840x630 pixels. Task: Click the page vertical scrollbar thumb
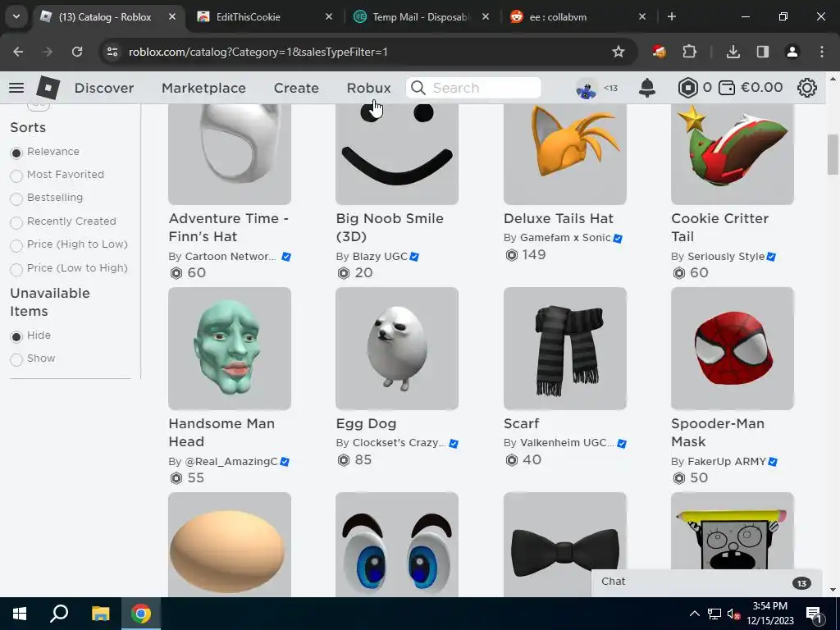tap(833, 154)
